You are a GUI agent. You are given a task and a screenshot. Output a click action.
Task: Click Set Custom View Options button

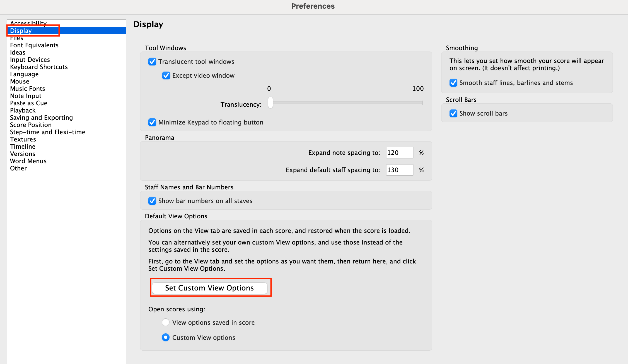tap(209, 288)
